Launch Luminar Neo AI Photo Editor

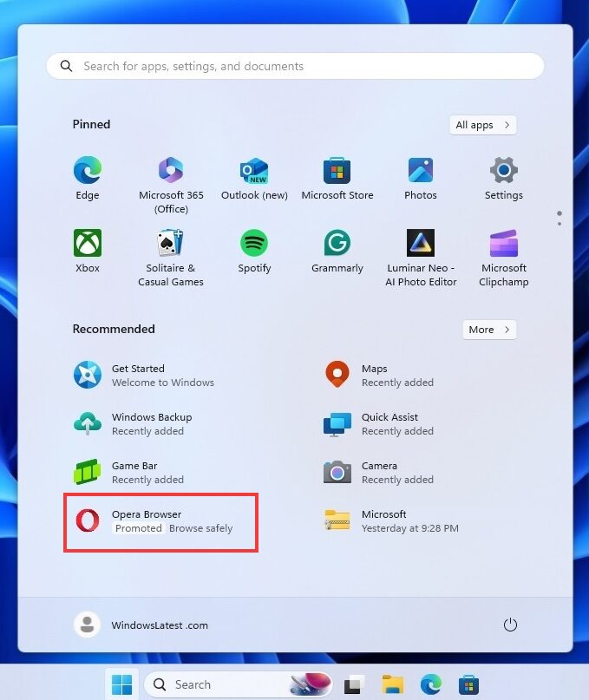tap(421, 258)
